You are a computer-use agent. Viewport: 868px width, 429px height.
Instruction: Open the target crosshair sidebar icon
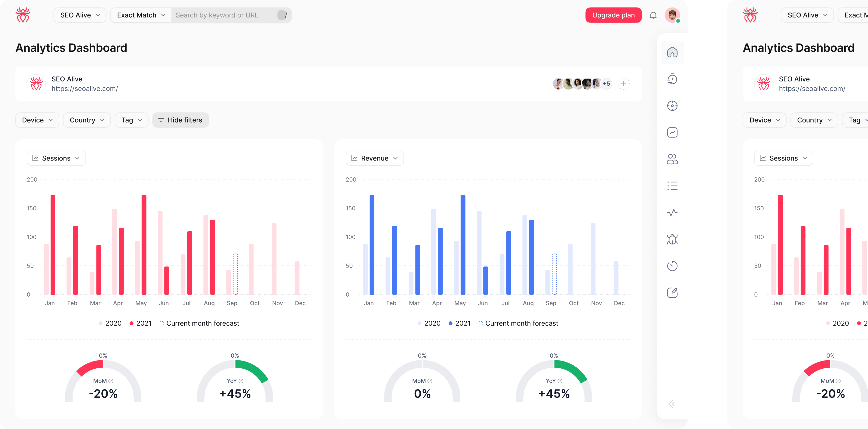pyautogui.click(x=672, y=106)
